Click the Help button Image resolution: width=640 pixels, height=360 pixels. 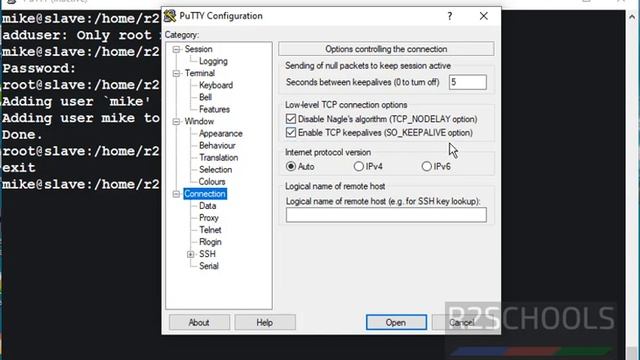click(265, 322)
